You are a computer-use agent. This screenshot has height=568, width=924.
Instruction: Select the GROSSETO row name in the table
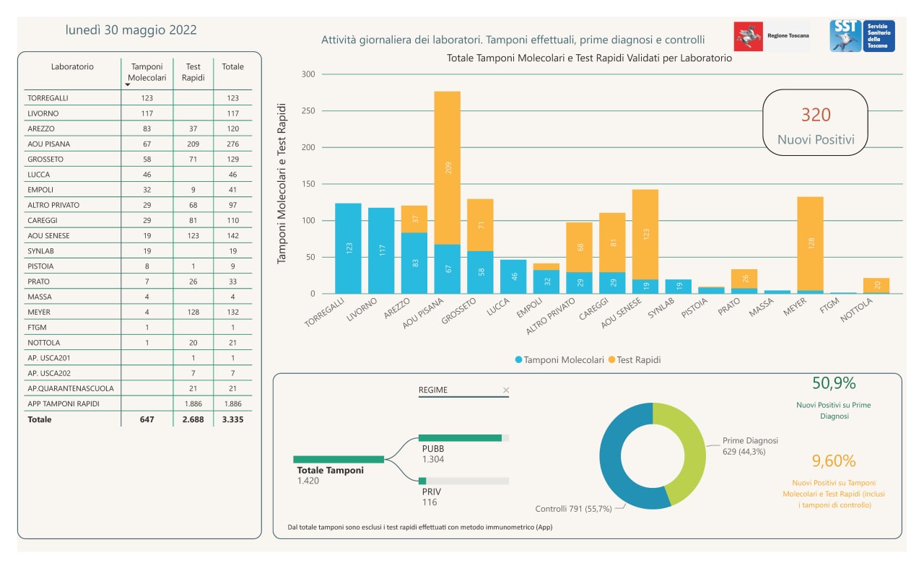45,159
